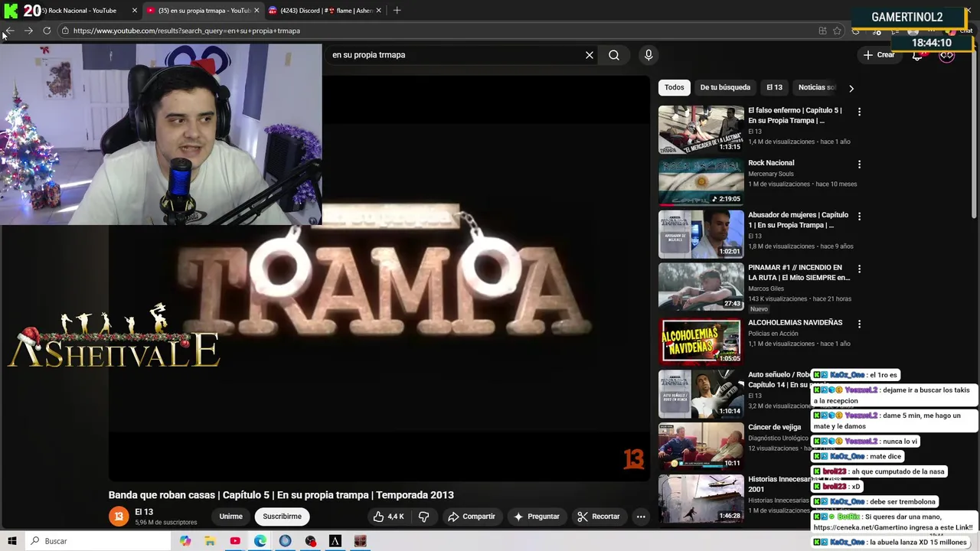Click the taskbar Buscar search box
The width and height of the screenshot is (980, 551).
point(98,541)
